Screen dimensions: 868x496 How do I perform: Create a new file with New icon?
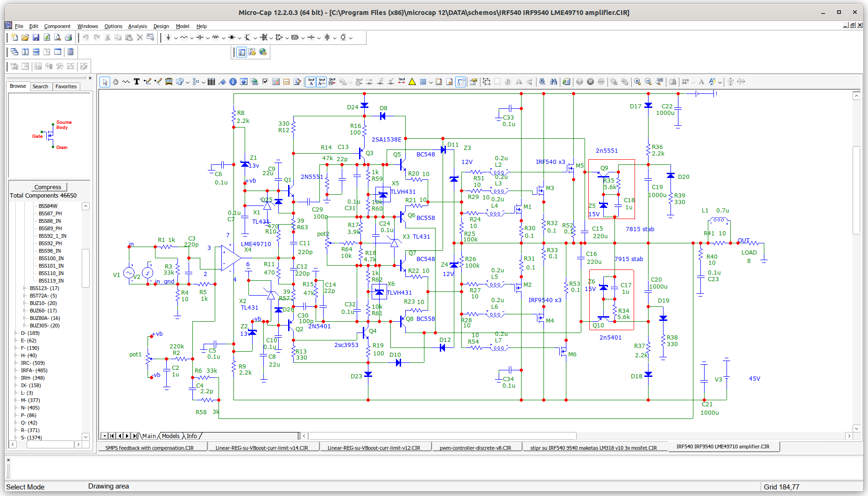(x=14, y=37)
